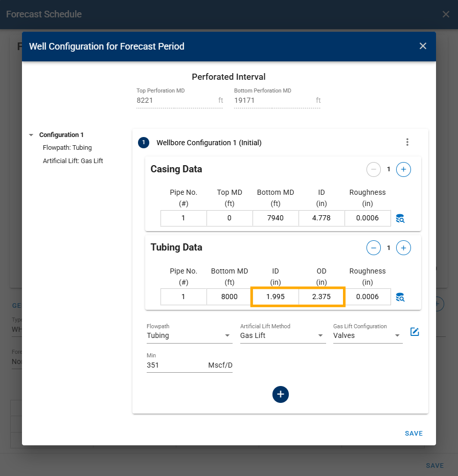This screenshot has width=458, height=476.
Task: Decrease tubing pipe count with minus button
Action: [374, 248]
